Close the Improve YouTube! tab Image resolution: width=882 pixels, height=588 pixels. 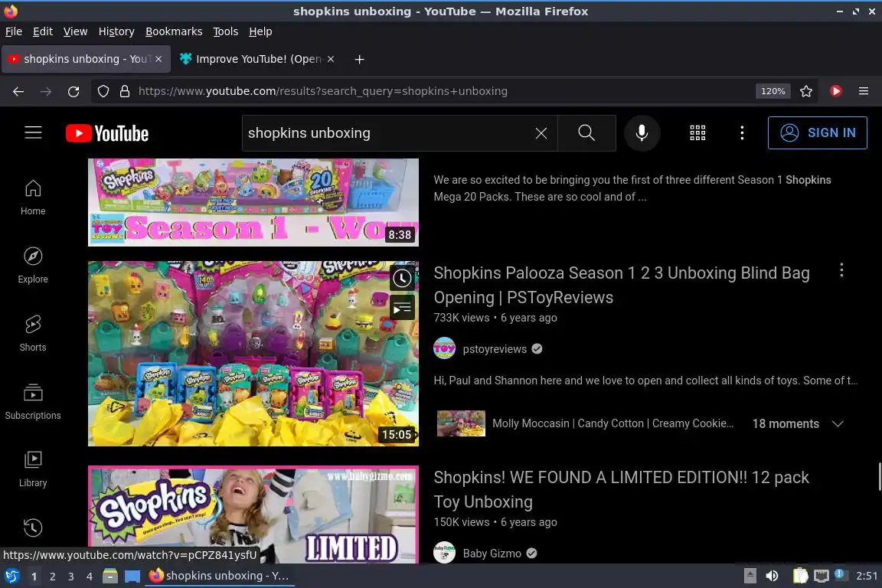pyautogui.click(x=331, y=59)
